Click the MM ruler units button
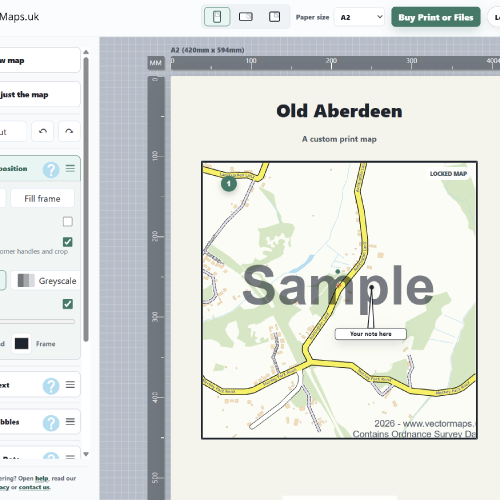This screenshot has width=500, height=500. (x=156, y=63)
